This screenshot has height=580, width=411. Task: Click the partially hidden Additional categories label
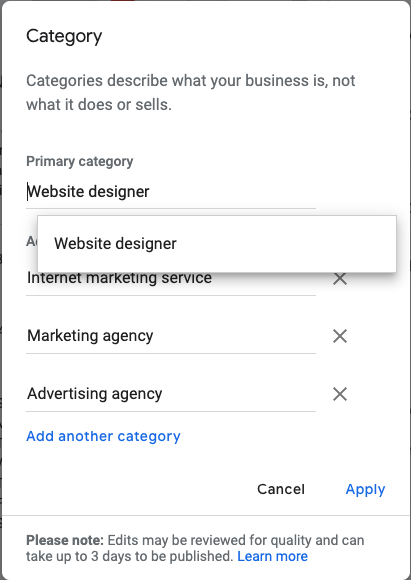click(x=31, y=241)
